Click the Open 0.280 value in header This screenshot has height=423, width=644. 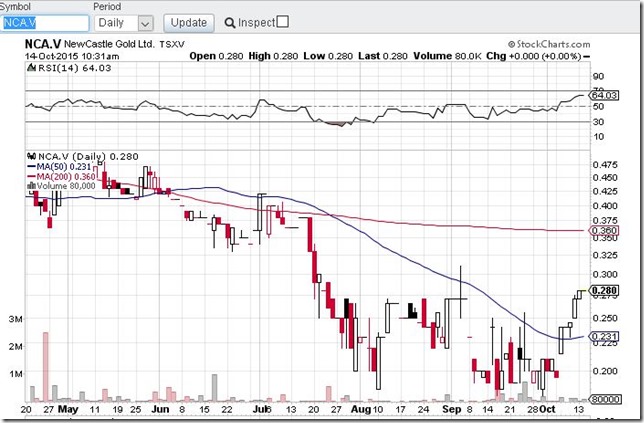pos(216,56)
